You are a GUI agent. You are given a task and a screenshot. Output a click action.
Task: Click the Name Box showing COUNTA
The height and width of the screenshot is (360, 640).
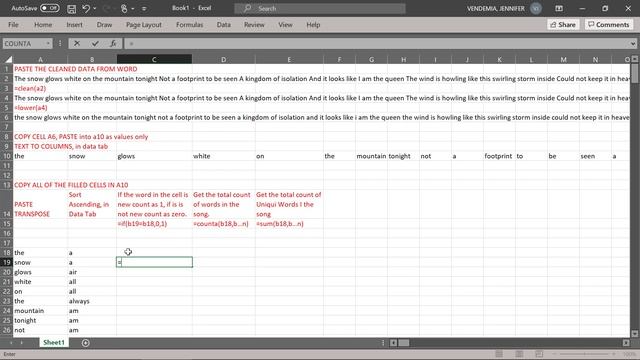(24, 44)
